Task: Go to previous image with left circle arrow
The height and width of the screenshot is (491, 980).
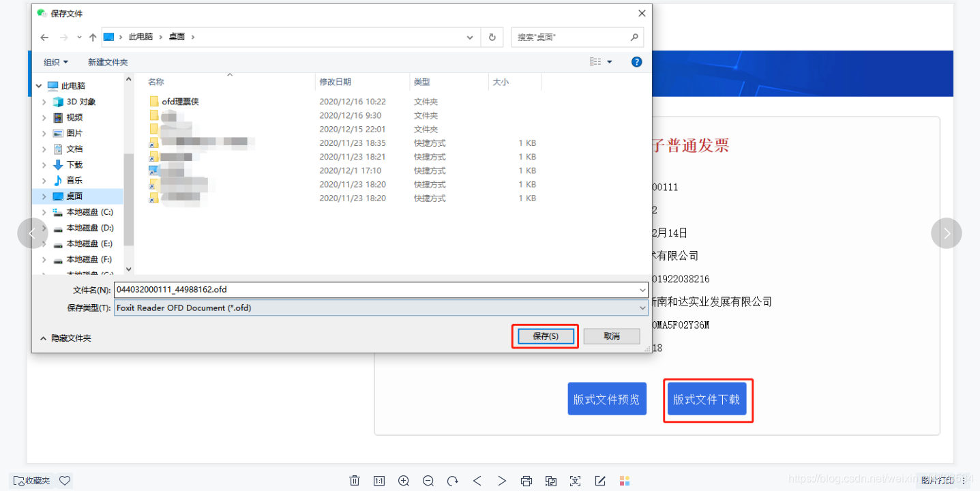Action: tap(32, 233)
